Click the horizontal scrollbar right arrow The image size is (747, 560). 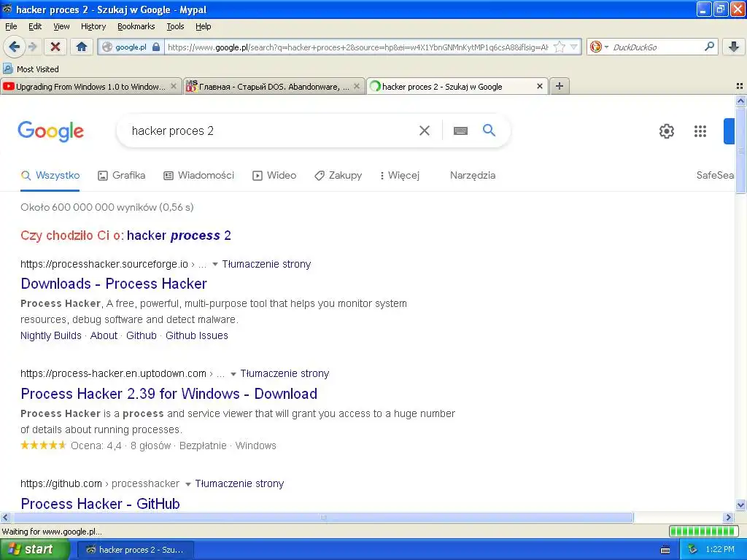click(x=728, y=517)
